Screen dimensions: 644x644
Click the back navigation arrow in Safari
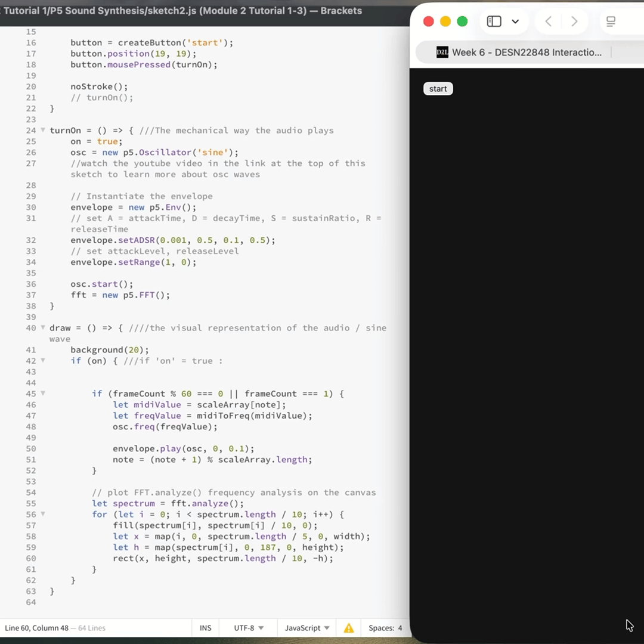(x=548, y=21)
